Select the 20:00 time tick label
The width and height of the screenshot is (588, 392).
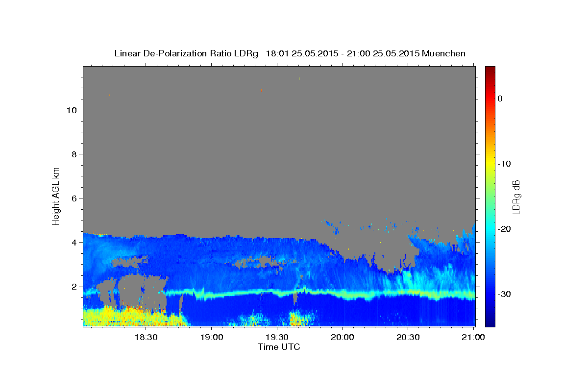[342, 337]
